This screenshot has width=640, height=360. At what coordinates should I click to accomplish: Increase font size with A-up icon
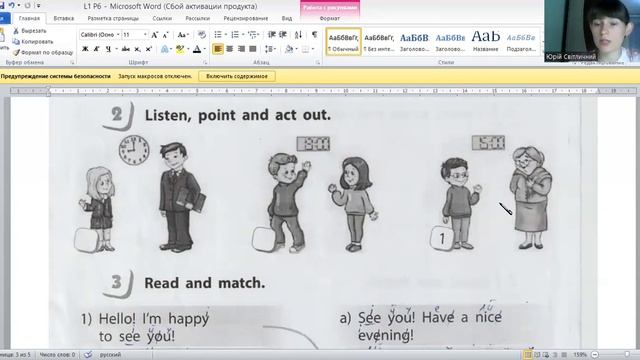(x=155, y=35)
